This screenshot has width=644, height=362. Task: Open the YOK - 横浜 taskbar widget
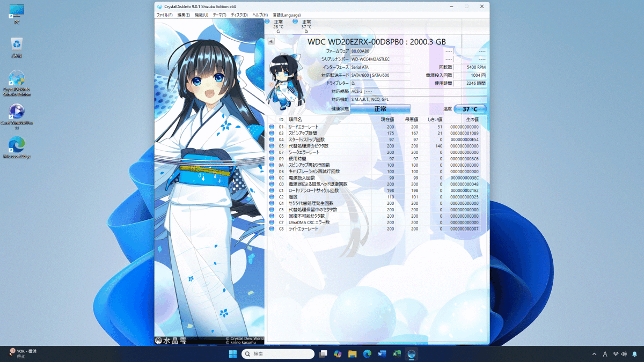[x=23, y=353]
